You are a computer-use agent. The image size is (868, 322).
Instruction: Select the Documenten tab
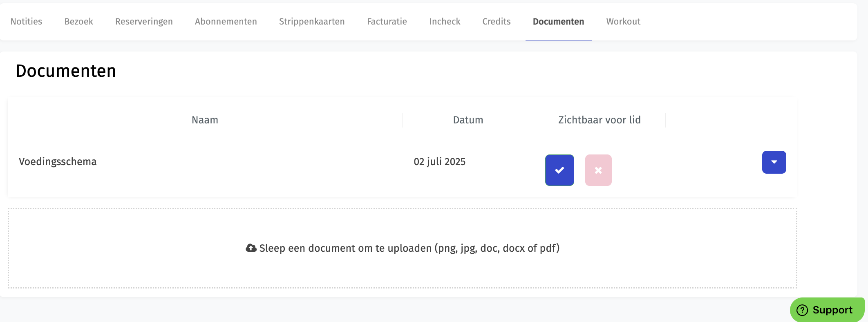pos(558,22)
